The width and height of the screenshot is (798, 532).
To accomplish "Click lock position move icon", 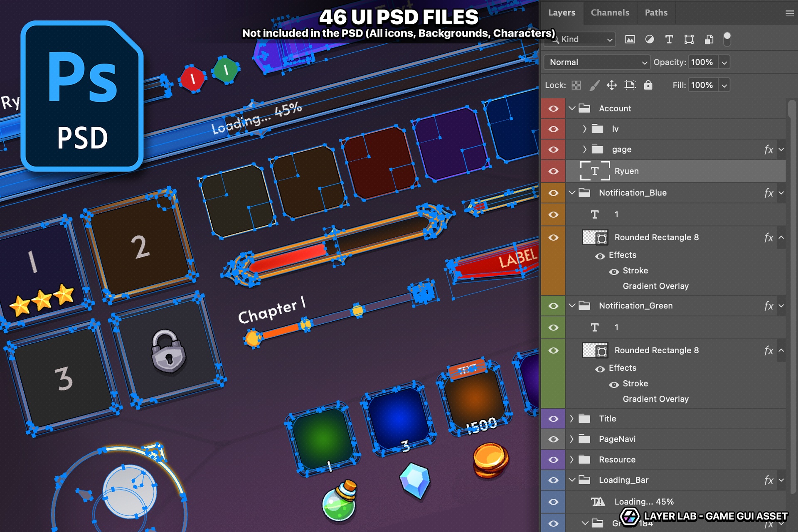I will point(611,85).
